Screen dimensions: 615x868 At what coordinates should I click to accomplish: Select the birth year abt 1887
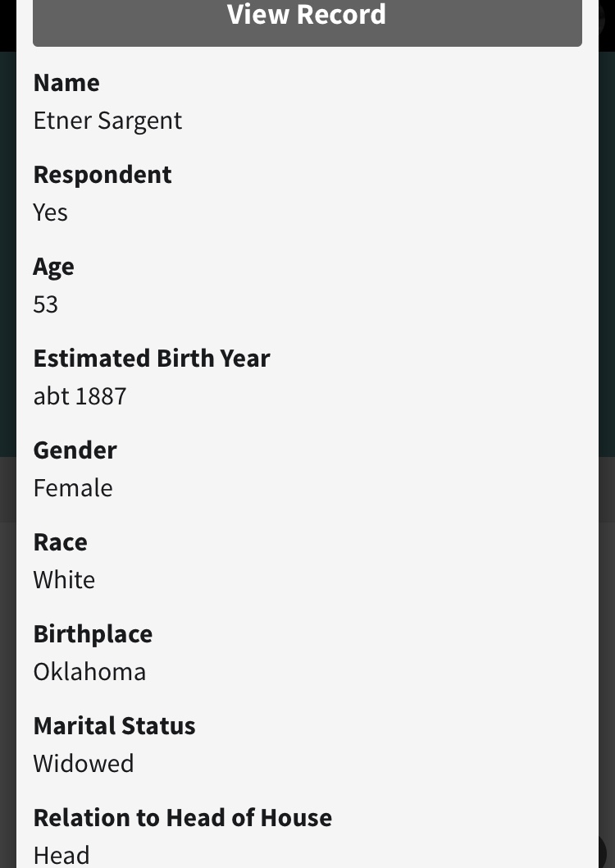click(x=80, y=396)
